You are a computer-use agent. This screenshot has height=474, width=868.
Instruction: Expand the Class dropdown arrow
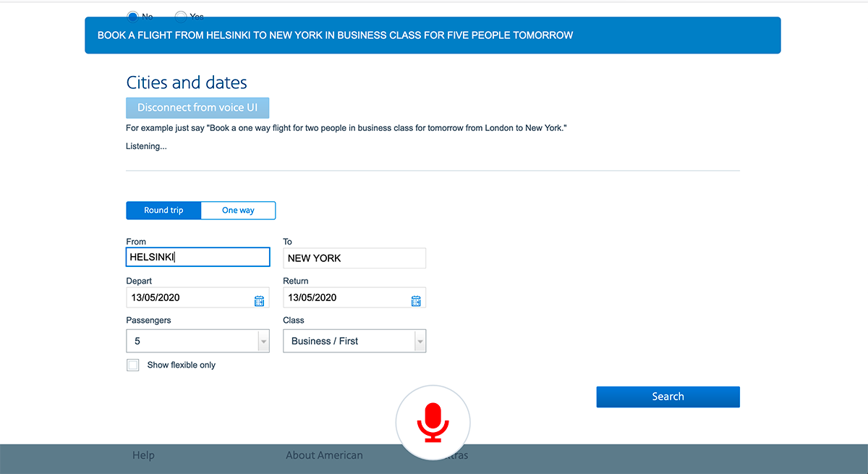coord(420,341)
